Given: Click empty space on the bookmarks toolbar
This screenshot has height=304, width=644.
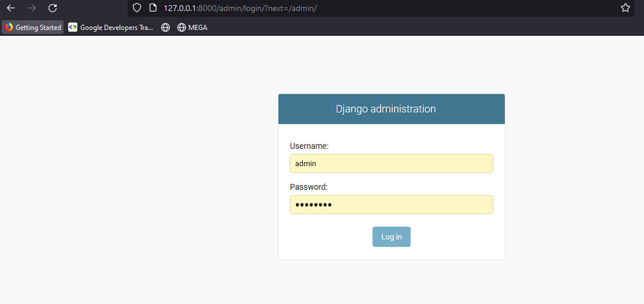Looking at the screenshot, I should 411,28.
